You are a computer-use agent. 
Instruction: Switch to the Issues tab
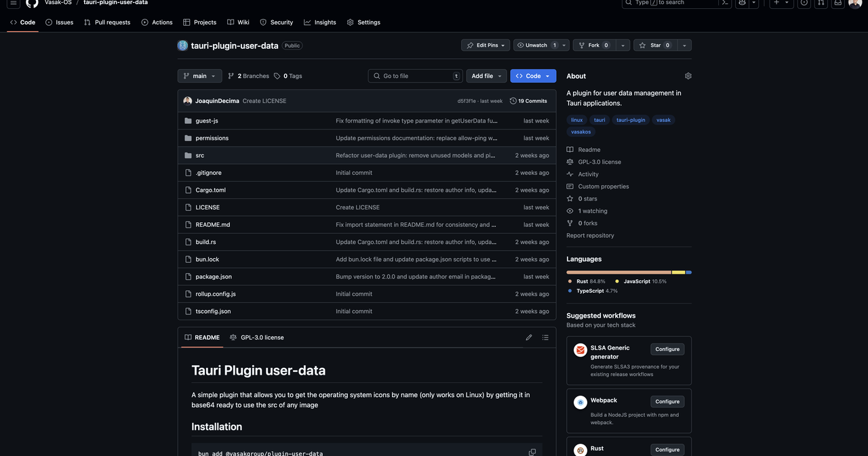point(59,22)
